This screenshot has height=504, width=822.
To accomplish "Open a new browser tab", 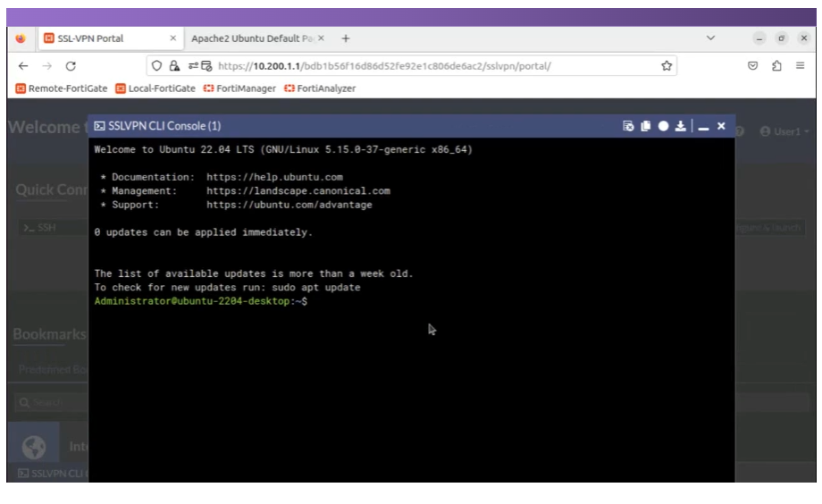I will click(346, 38).
